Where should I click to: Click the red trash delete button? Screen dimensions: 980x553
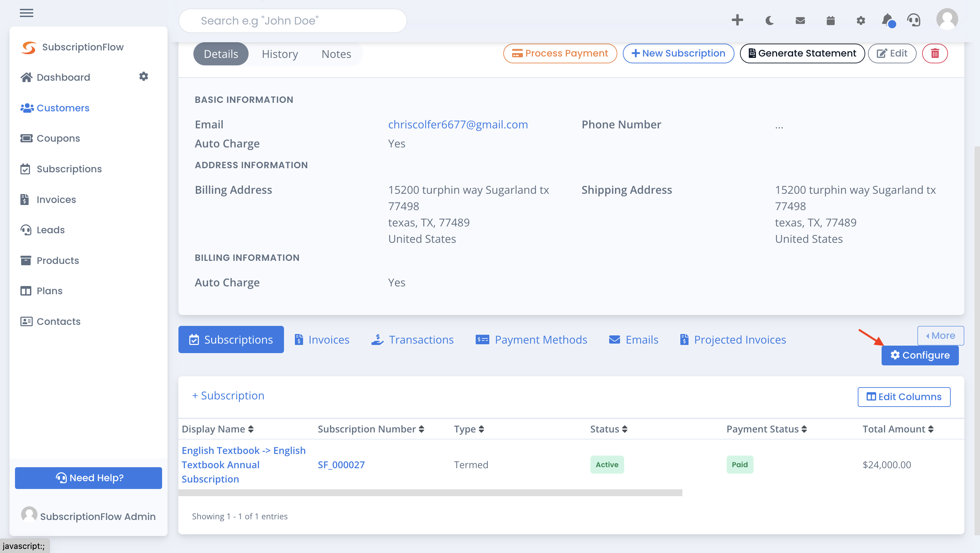click(935, 53)
